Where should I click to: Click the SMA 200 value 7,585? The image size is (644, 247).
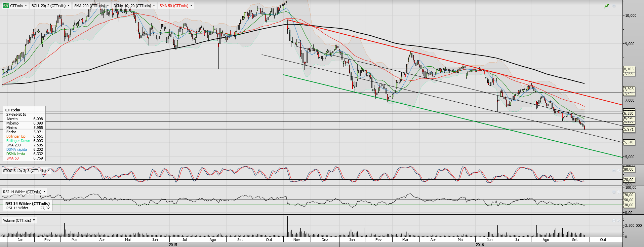38,145
